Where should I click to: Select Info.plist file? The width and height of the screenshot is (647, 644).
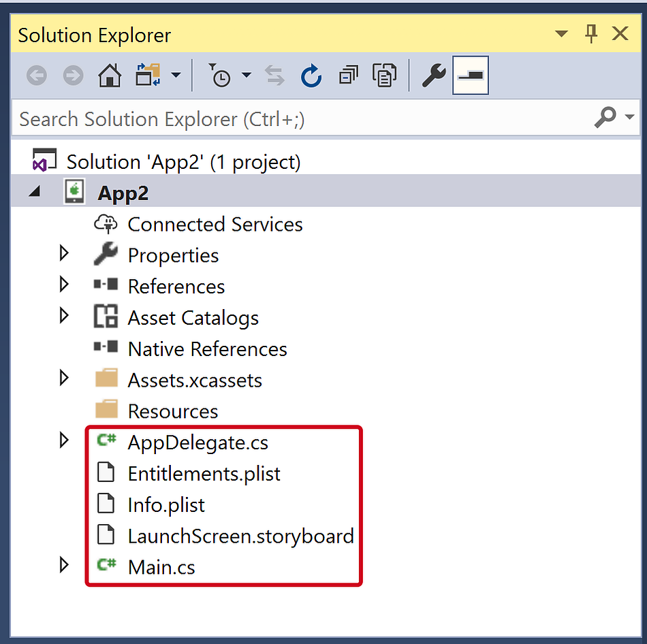[166, 505]
